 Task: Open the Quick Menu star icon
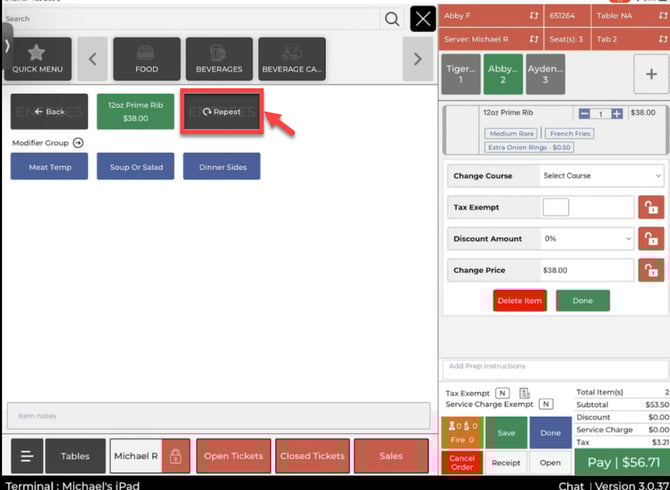tap(37, 59)
